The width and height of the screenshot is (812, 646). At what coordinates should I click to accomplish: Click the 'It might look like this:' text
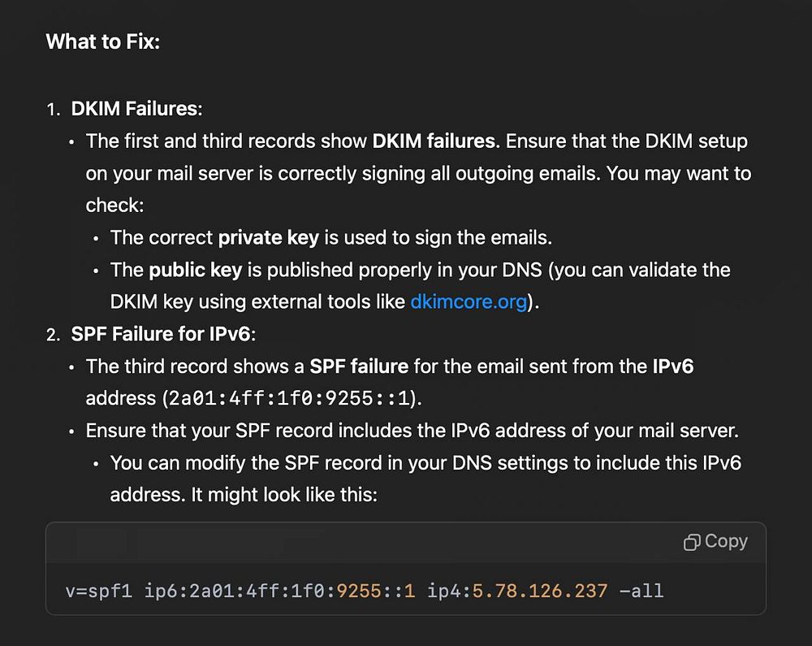pos(283,495)
